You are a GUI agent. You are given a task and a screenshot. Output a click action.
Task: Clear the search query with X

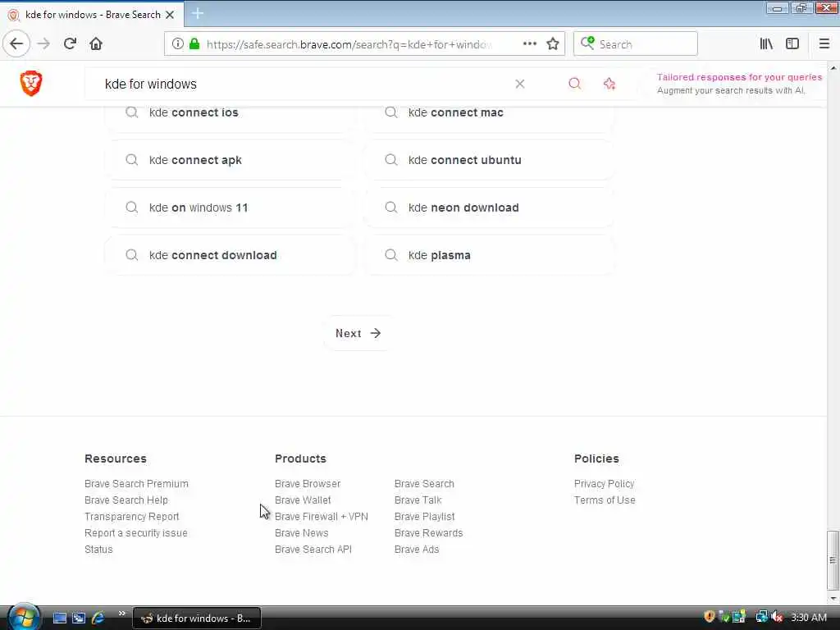(x=519, y=84)
